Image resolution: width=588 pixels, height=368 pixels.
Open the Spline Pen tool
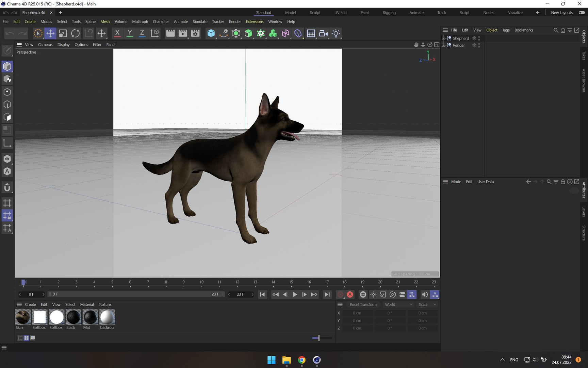(x=224, y=33)
